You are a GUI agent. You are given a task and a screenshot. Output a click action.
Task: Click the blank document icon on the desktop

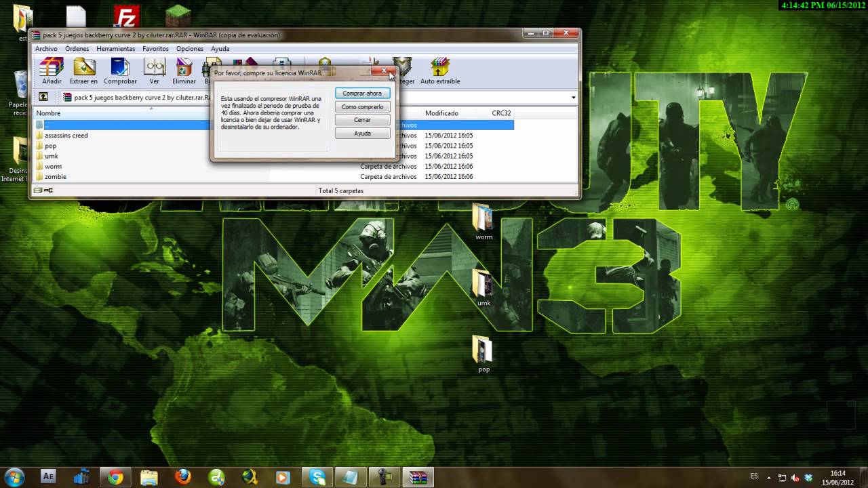tap(76, 18)
